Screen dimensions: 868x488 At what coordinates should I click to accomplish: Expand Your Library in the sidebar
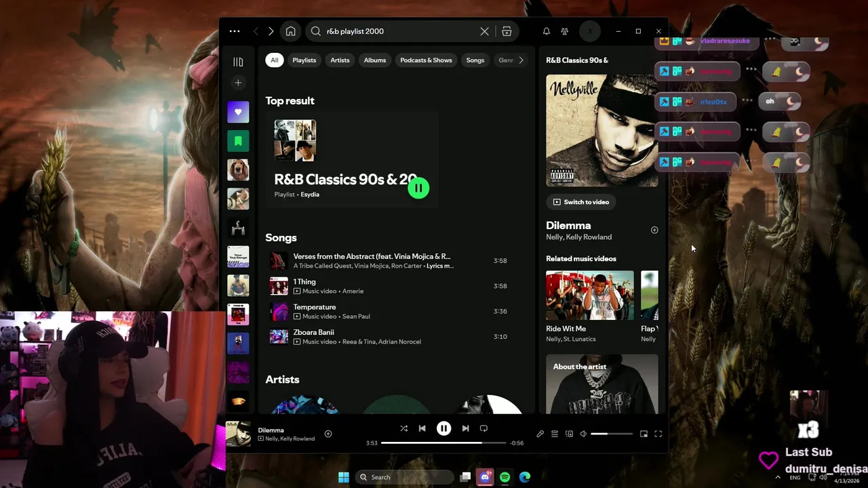tap(238, 62)
